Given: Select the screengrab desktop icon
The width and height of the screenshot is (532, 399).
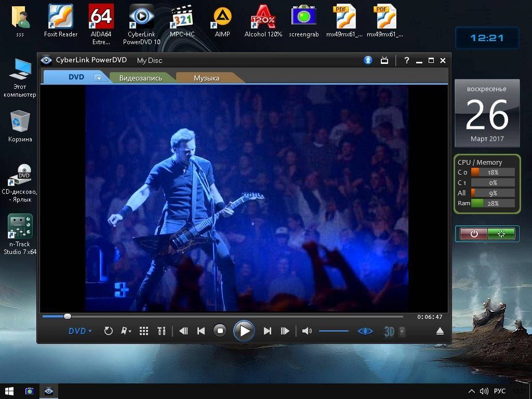Looking at the screenshot, I should click(303, 21).
